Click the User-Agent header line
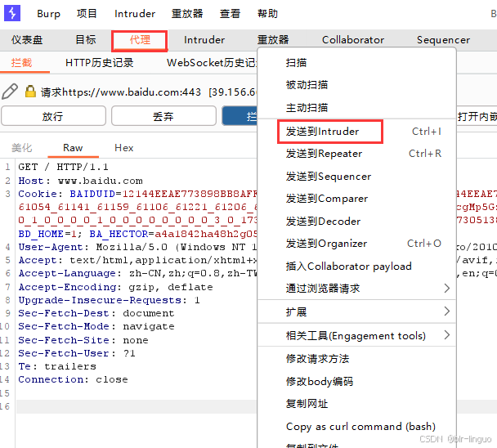 tap(137, 247)
